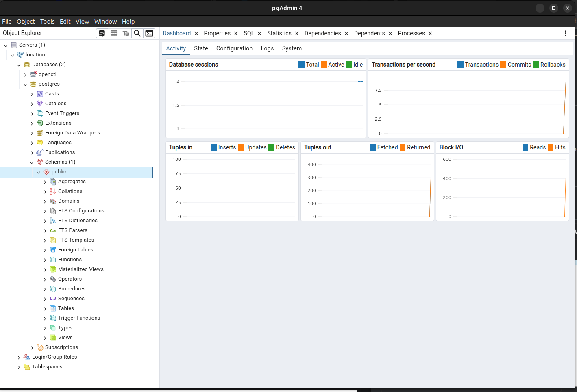Screen dimensions: 577x392
Task: Launch the PSQL Tool terminal icon
Action: point(149,33)
